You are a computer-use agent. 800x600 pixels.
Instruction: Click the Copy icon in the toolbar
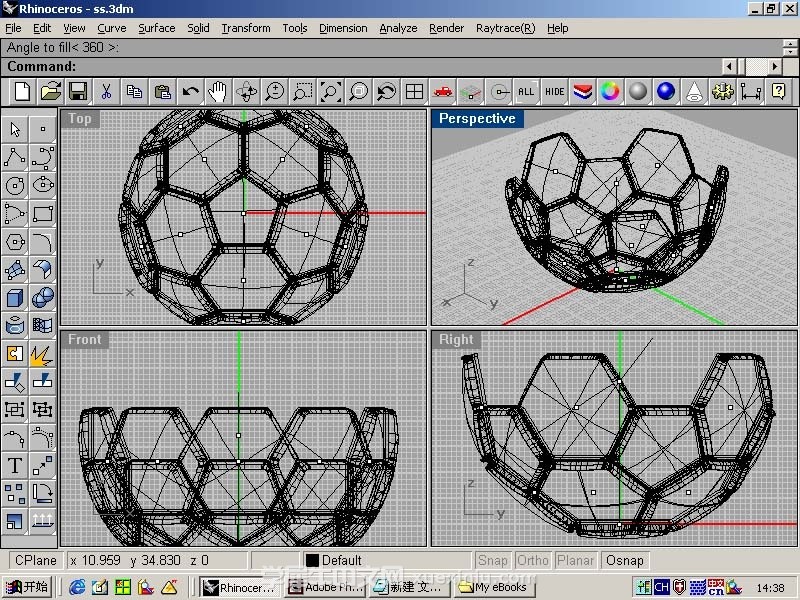pos(134,92)
